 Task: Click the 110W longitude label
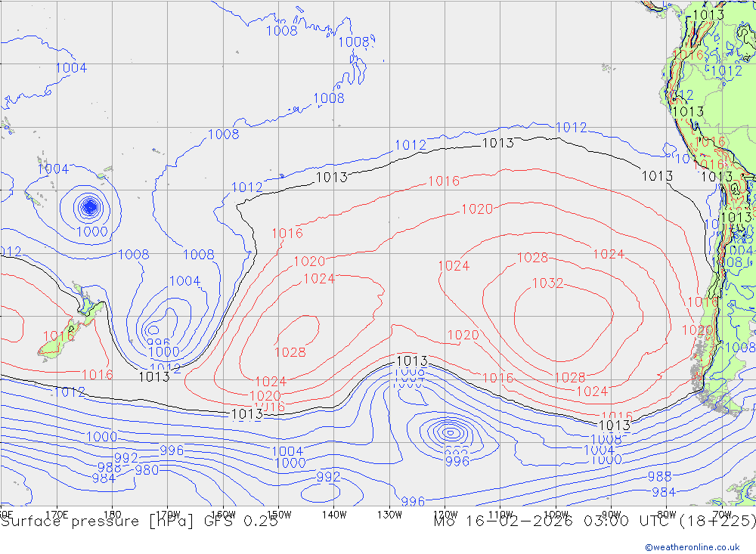pos(500,515)
